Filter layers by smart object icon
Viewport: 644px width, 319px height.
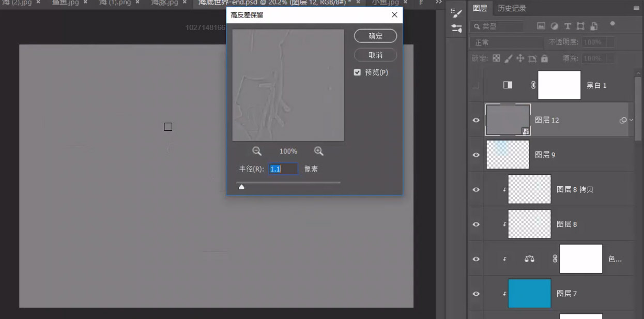594,26
